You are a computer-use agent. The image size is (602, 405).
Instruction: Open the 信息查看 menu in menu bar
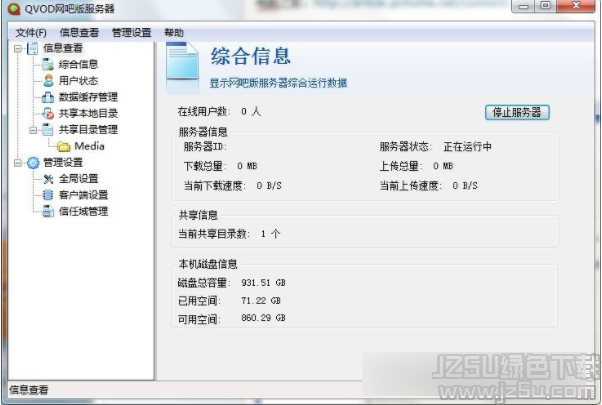click(x=79, y=33)
